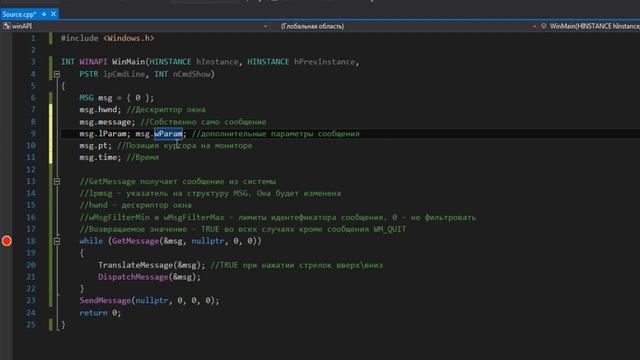Image resolution: width=640 pixels, height=360 pixels.
Task: Click first HINSTANCE type before hInstance
Action: 170,62
